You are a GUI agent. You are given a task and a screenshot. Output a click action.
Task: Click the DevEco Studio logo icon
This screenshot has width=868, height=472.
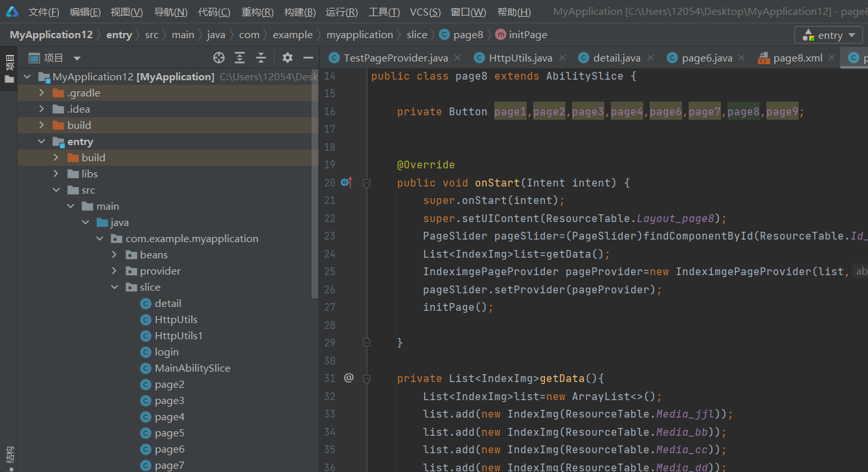[12, 12]
